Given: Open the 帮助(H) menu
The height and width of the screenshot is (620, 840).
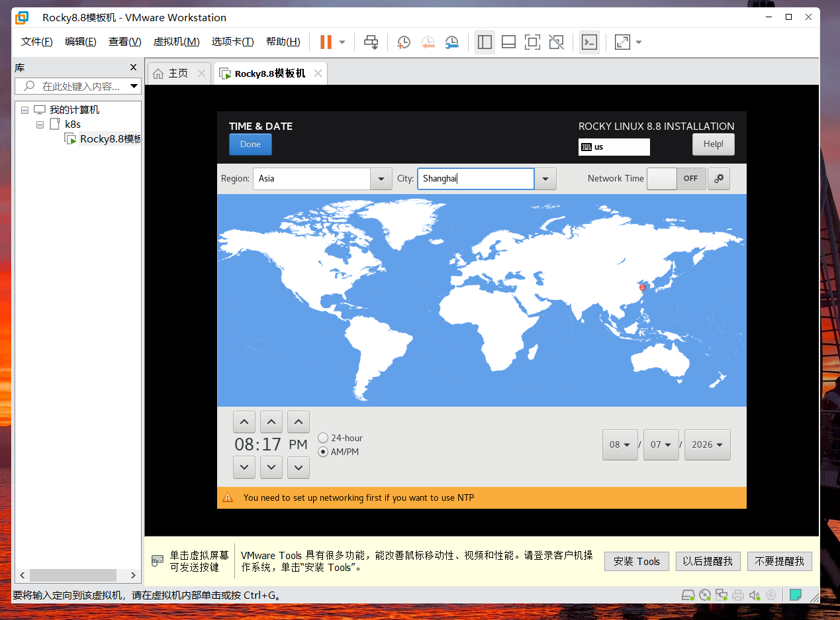Looking at the screenshot, I should 283,42.
